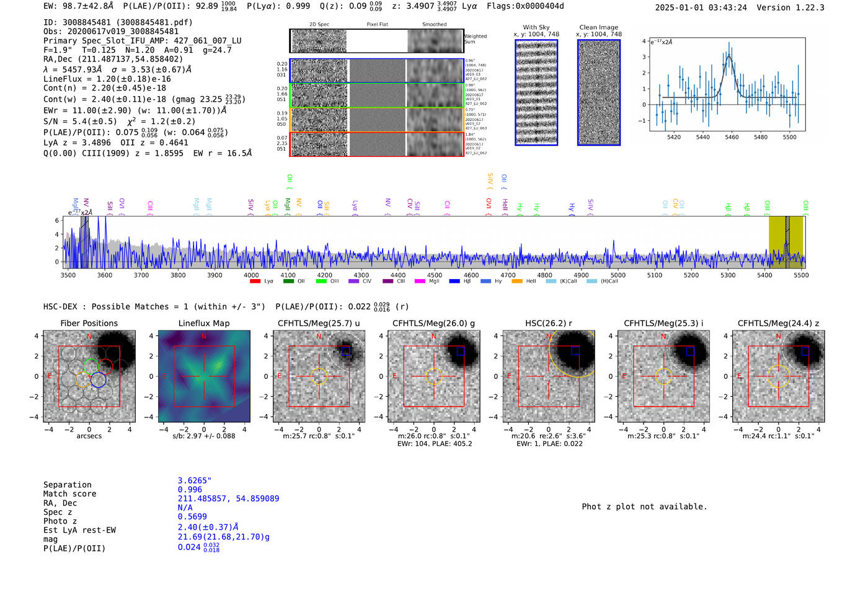
Task: Click the yellow highlighted band in full spectrum
Action: [786, 242]
